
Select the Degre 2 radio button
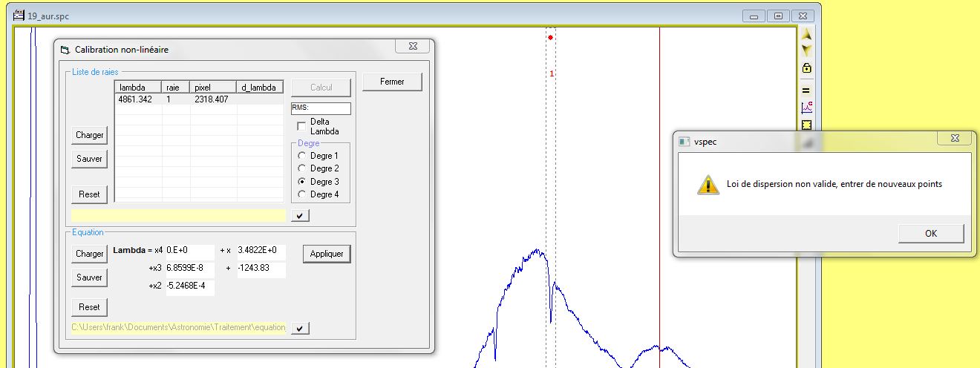tap(301, 168)
